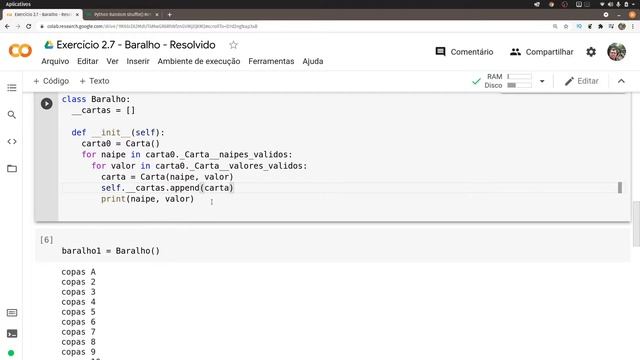Go forward in the browser

click(x=18, y=26)
